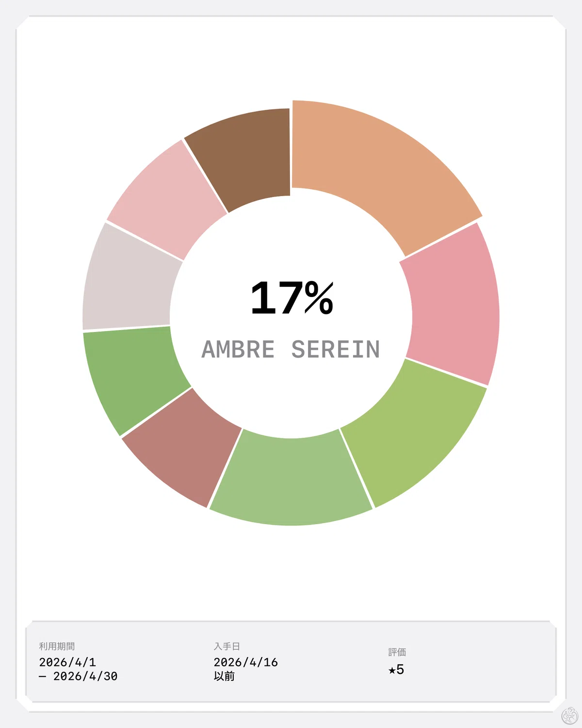Select the 2026/4/1 start date
This screenshot has height=728, width=582.
point(67,662)
